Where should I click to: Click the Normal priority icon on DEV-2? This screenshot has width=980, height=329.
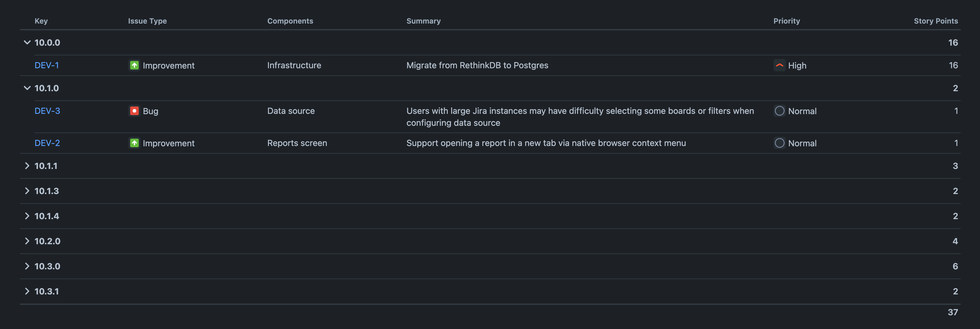[x=779, y=143]
